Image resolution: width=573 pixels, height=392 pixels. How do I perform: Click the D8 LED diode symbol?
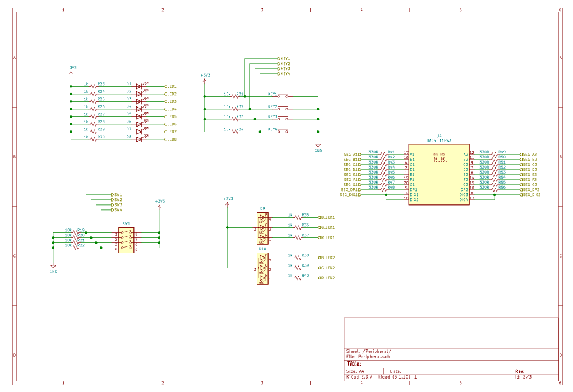pyautogui.click(x=138, y=139)
